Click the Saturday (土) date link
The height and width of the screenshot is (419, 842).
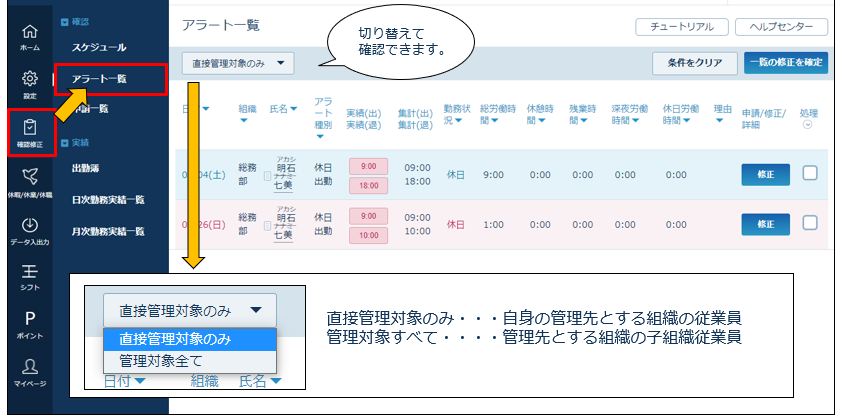tap(202, 175)
